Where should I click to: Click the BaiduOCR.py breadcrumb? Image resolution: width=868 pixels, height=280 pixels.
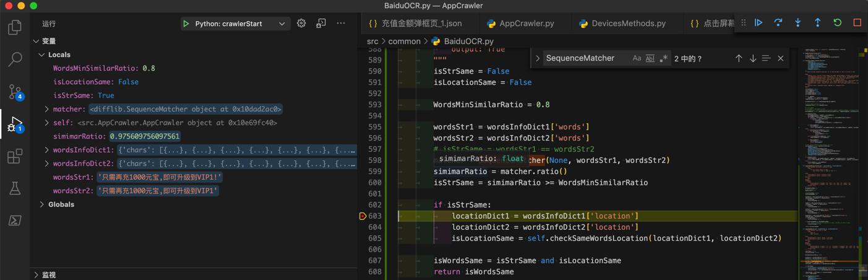[x=468, y=41]
